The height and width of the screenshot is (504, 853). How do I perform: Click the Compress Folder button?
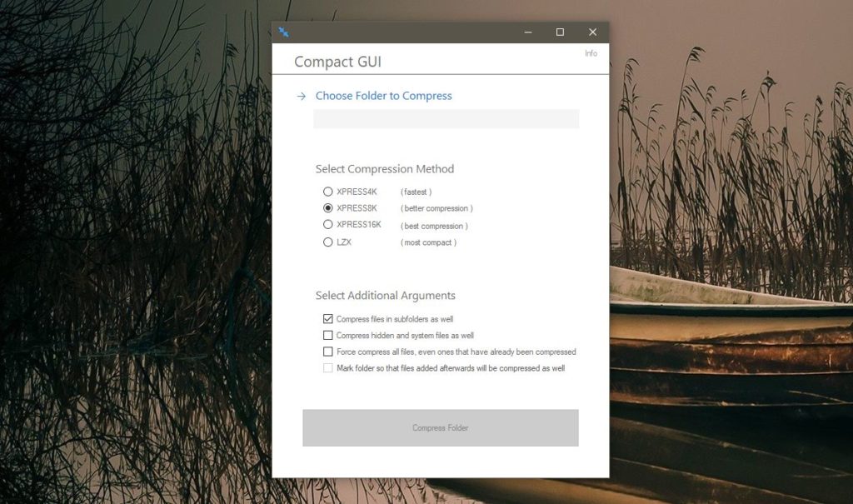point(440,427)
